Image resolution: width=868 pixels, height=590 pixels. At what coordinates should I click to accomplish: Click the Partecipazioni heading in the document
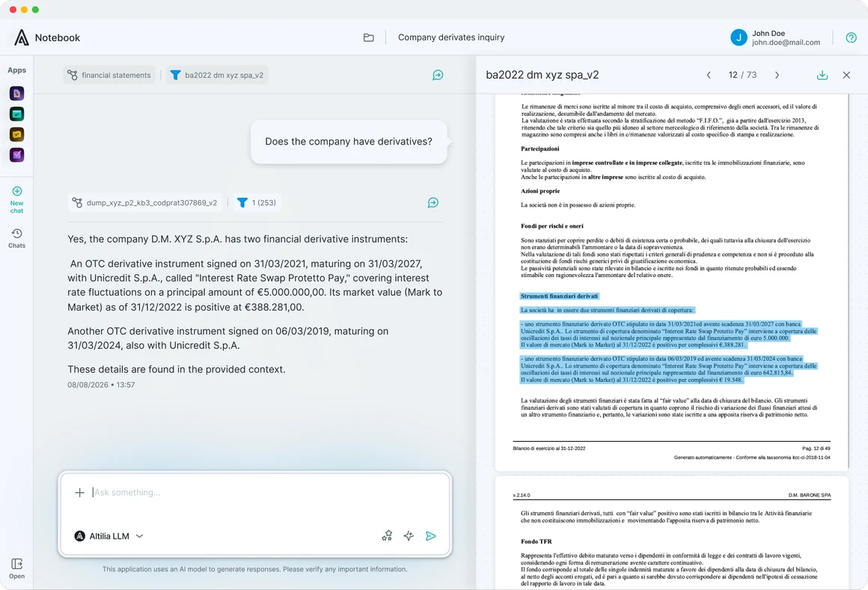pyautogui.click(x=540, y=148)
